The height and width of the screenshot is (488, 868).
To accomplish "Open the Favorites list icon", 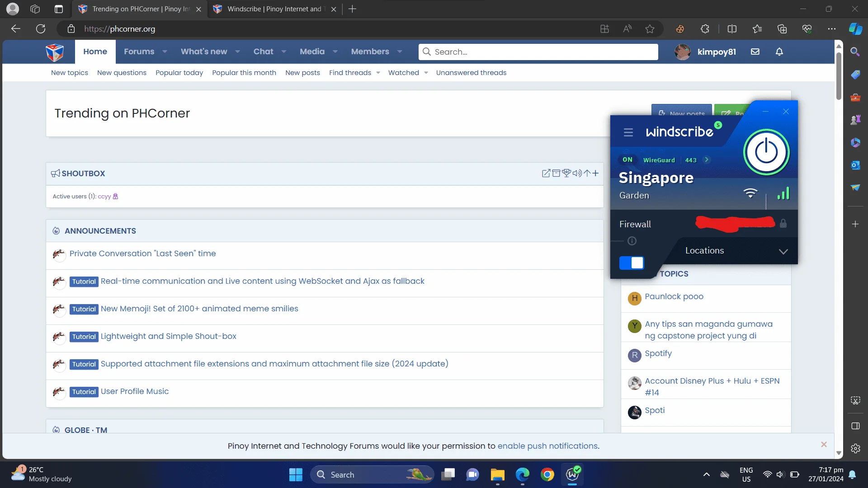I will coord(757,29).
